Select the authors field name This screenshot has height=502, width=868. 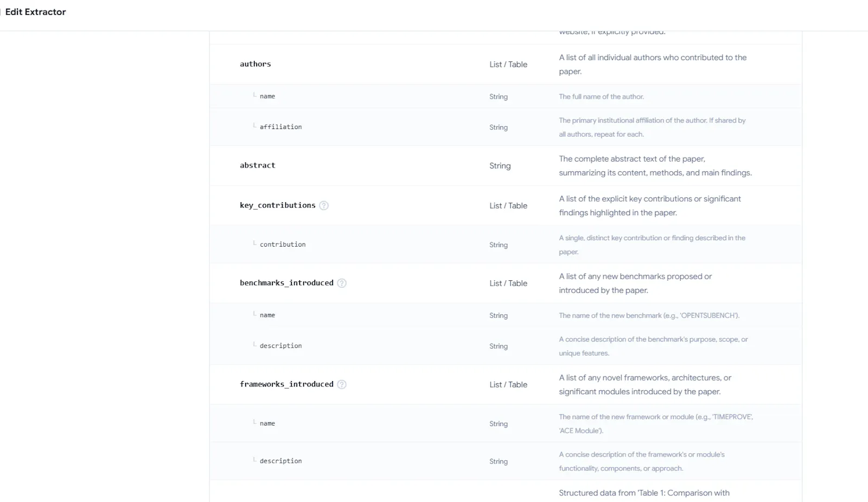[x=256, y=64]
